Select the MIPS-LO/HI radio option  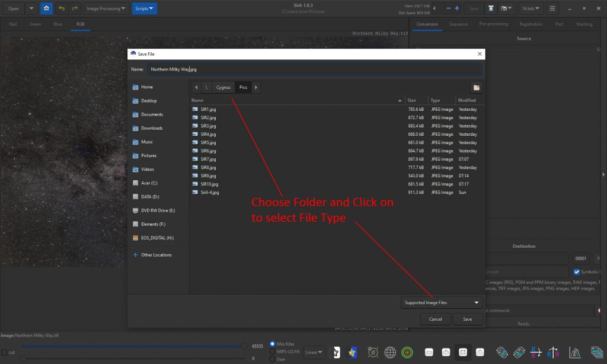pos(273,352)
